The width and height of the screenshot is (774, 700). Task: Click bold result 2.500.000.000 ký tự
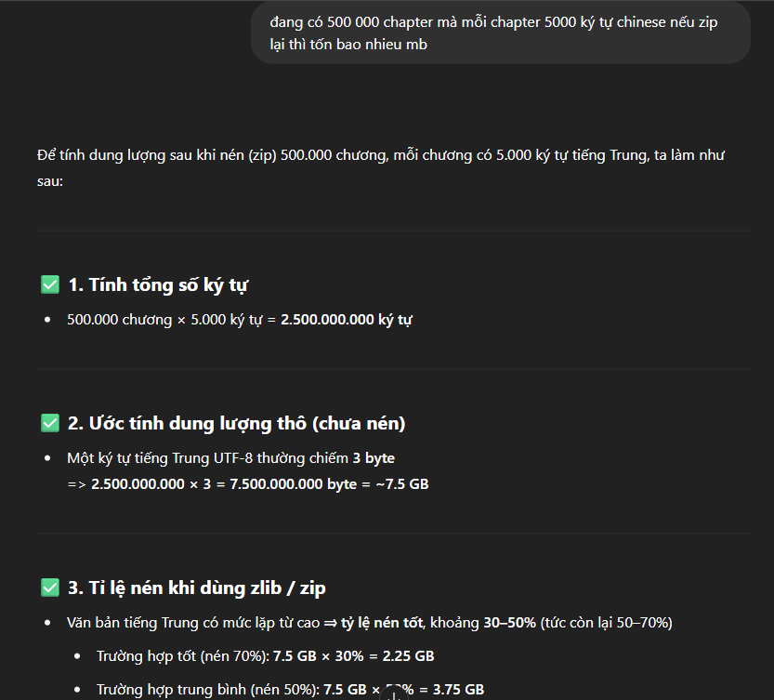pos(346,320)
